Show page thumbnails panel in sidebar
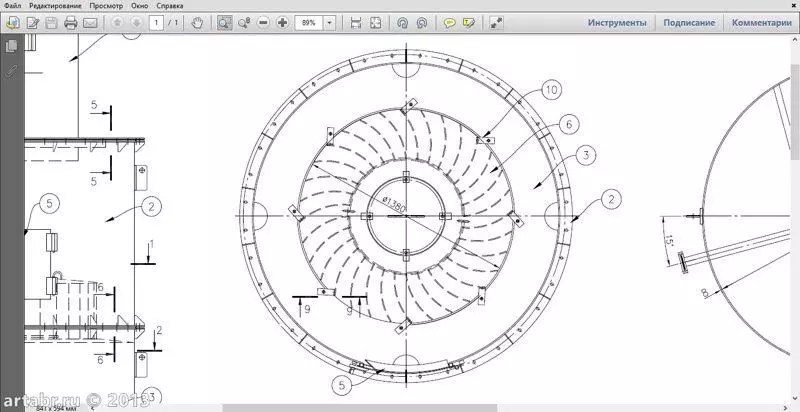The height and width of the screenshot is (412, 800). point(11,46)
